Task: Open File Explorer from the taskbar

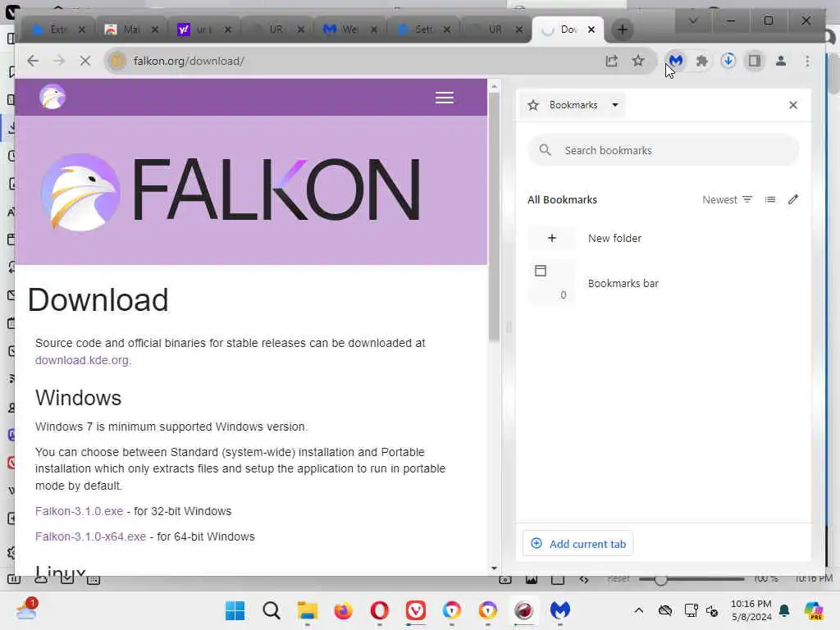Action: click(x=308, y=610)
